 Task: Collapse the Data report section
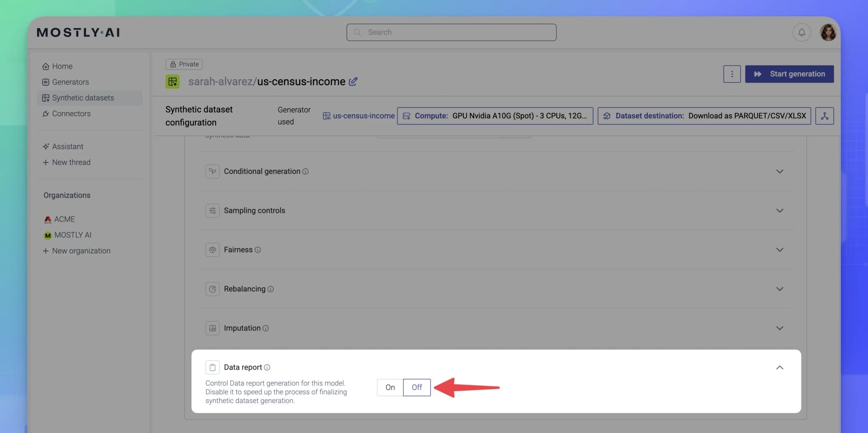779,367
